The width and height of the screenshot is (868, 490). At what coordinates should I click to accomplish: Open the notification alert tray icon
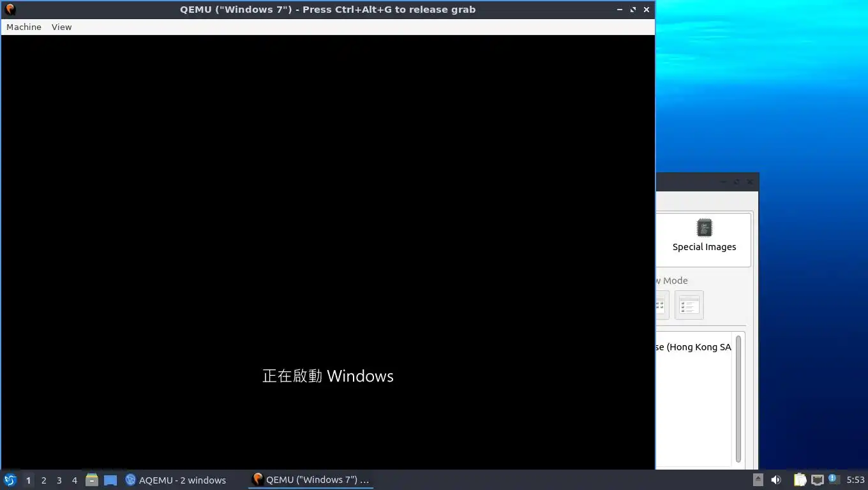pos(834,479)
